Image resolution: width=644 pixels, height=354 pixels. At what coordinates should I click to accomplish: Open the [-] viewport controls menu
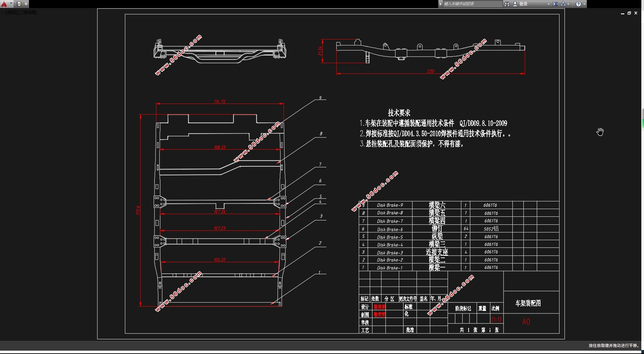[x=3, y=13]
